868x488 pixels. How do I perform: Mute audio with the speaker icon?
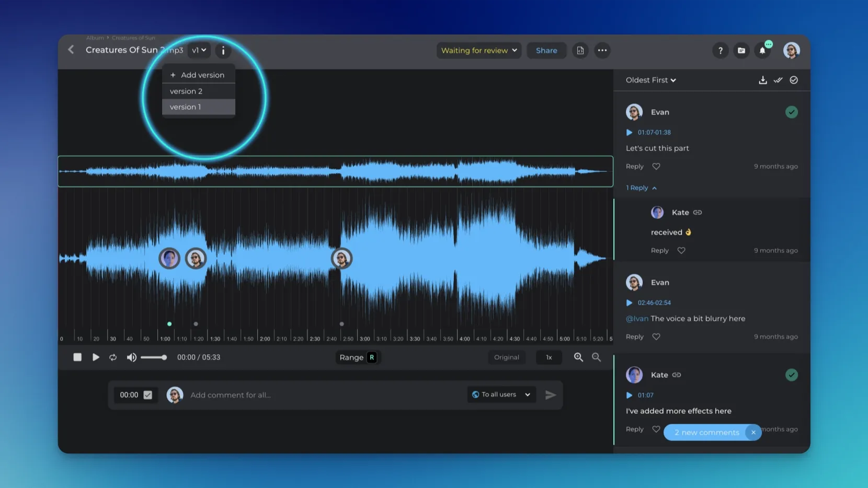pos(131,357)
